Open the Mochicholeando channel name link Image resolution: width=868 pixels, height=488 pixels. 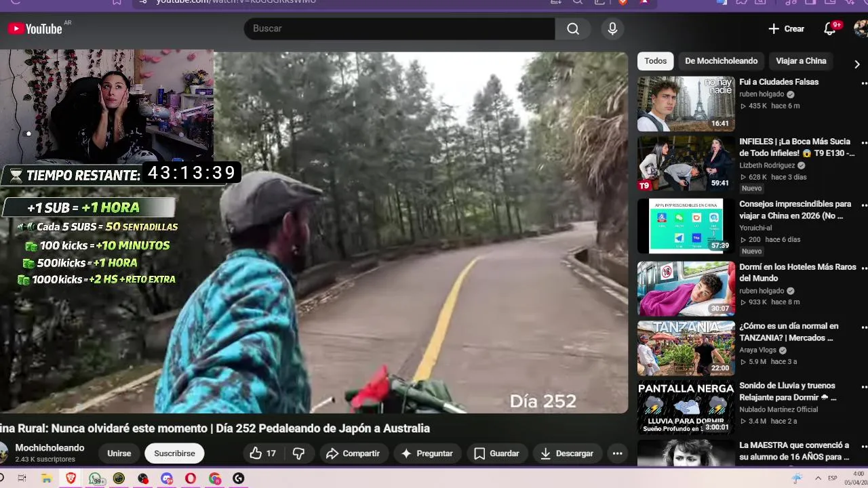[50, 448]
